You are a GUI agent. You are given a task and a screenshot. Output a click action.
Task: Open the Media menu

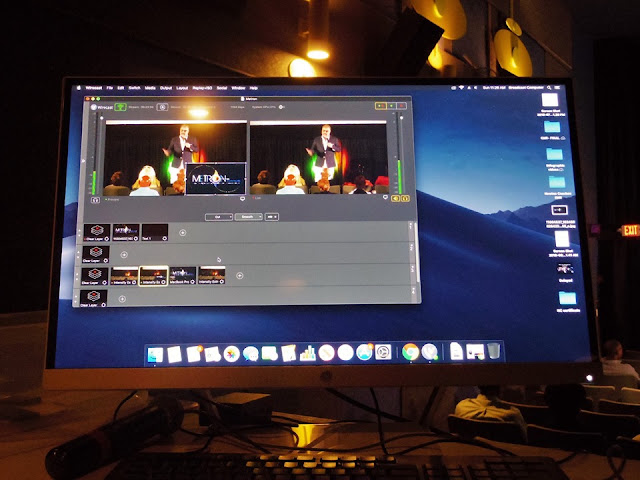150,88
